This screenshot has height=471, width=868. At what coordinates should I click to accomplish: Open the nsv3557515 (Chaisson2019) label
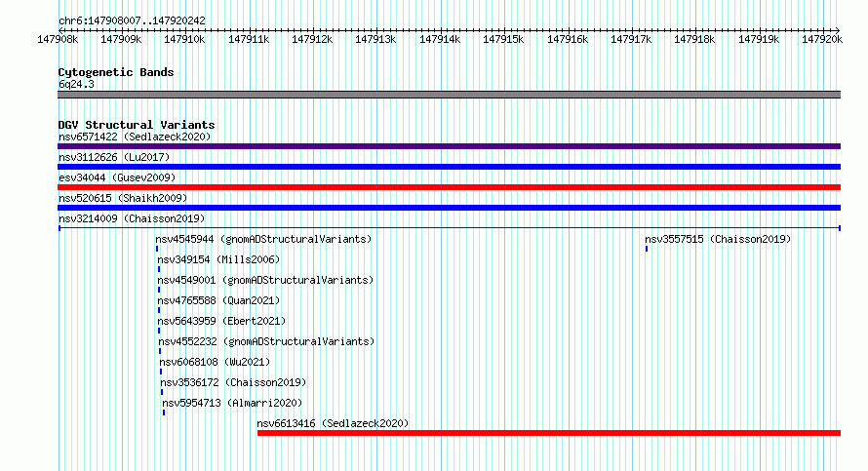coord(718,239)
